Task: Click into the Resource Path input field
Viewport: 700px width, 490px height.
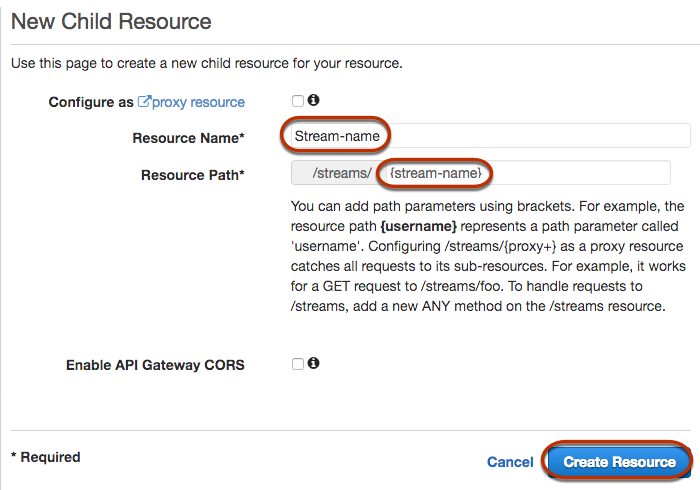Action: [560, 174]
